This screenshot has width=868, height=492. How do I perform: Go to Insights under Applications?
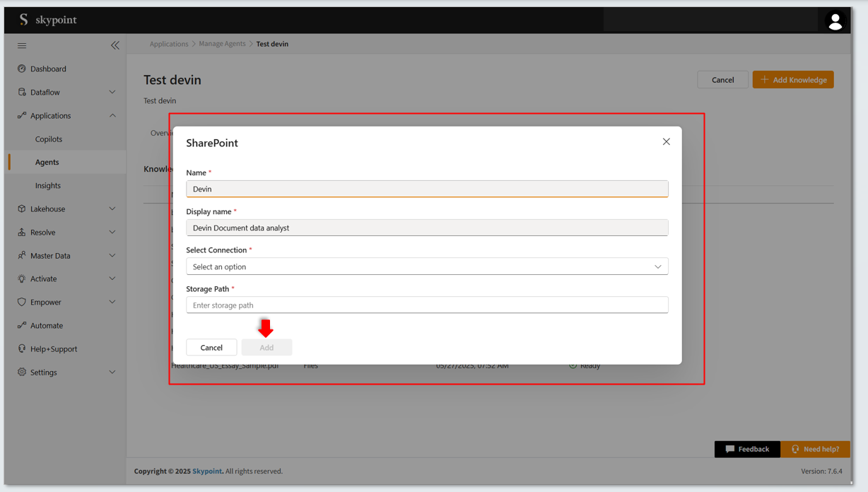(x=48, y=185)
